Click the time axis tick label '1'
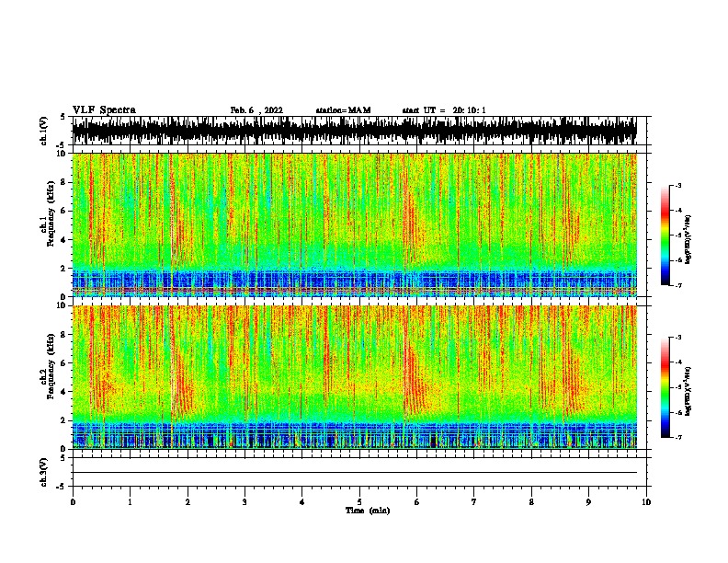 [130, 501]
